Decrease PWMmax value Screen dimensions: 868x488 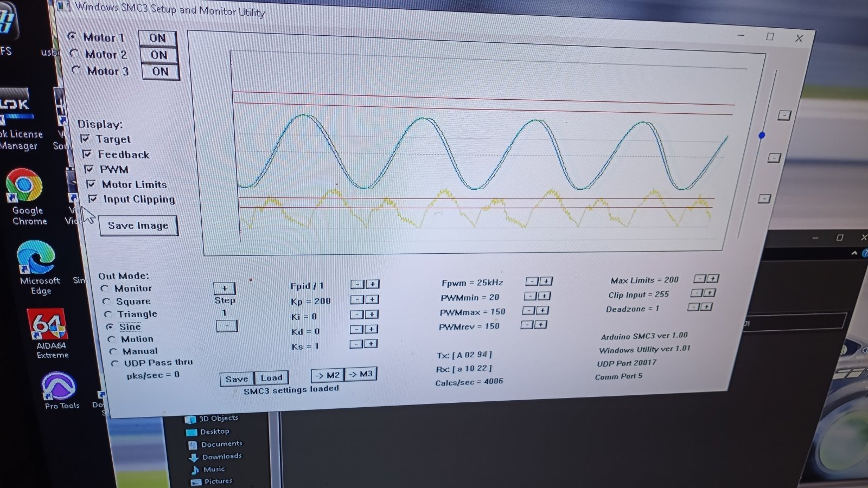point(528,310)
